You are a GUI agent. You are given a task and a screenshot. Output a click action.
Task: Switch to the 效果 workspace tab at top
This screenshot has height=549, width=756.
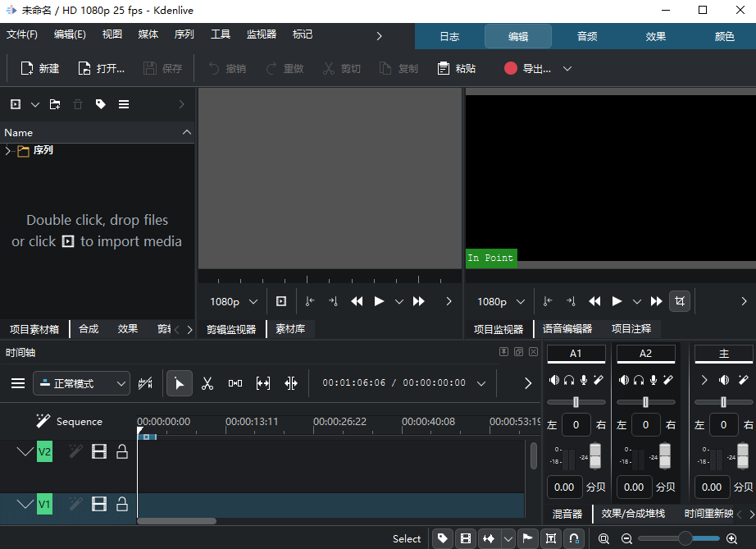(655, 36)
